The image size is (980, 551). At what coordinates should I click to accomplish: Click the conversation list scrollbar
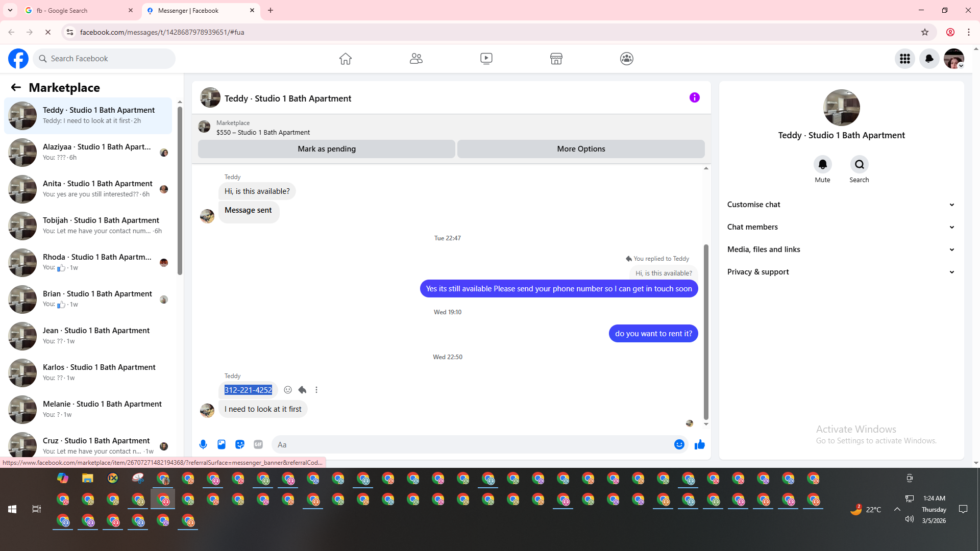(180, 191)
